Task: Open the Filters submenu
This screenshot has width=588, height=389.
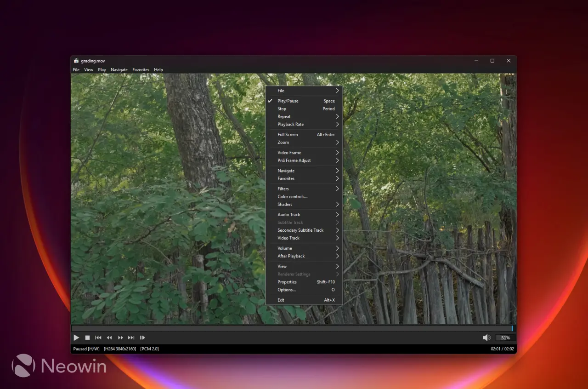Action: coord(304,189)
